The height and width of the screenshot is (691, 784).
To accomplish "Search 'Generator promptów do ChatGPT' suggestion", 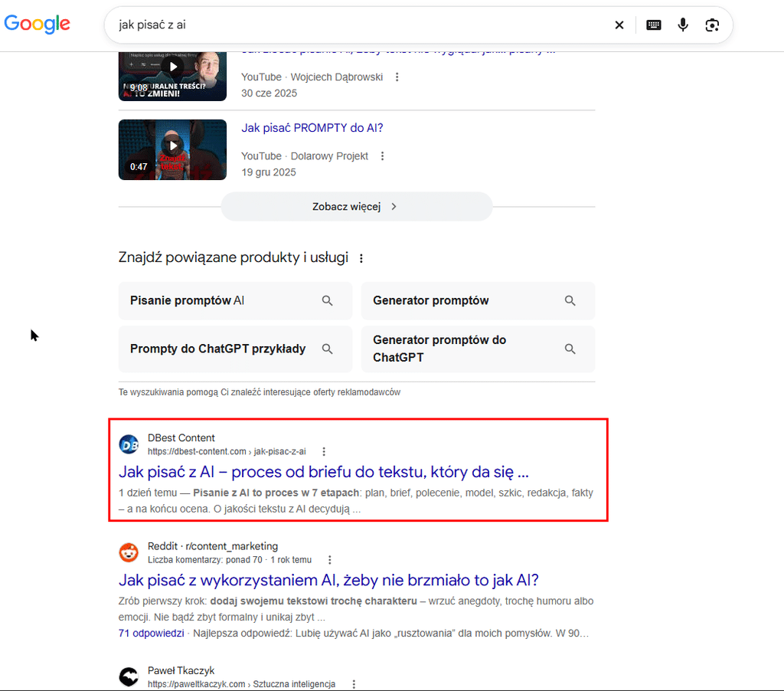I will tap(478, 349).
